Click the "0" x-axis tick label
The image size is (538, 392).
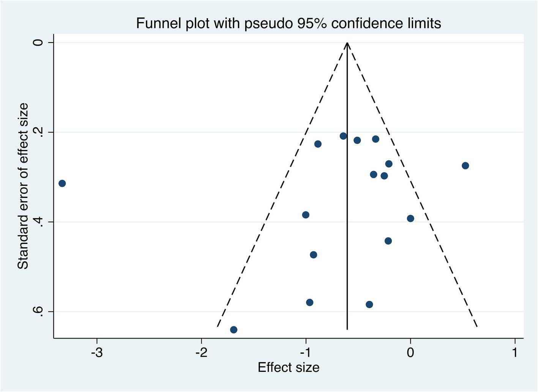coord(410,353)
